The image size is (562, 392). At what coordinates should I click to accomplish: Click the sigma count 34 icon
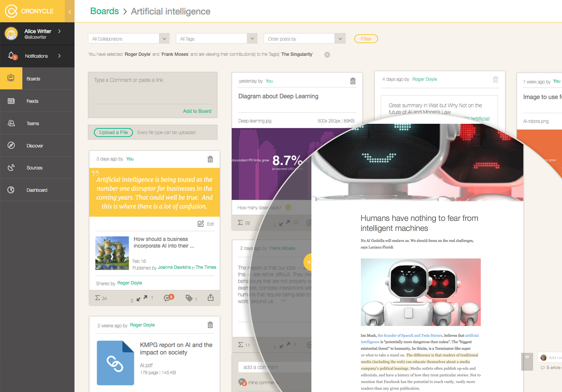coord(98,298)
